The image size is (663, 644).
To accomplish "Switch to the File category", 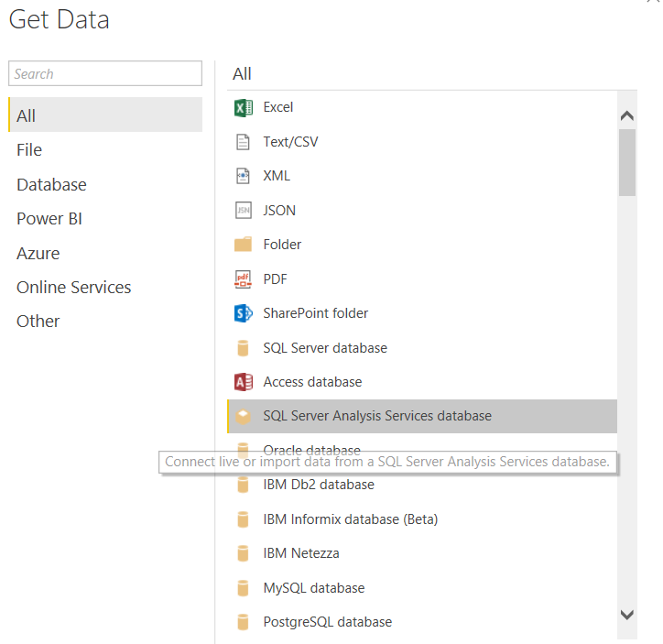I will click(x=105, y=150).
